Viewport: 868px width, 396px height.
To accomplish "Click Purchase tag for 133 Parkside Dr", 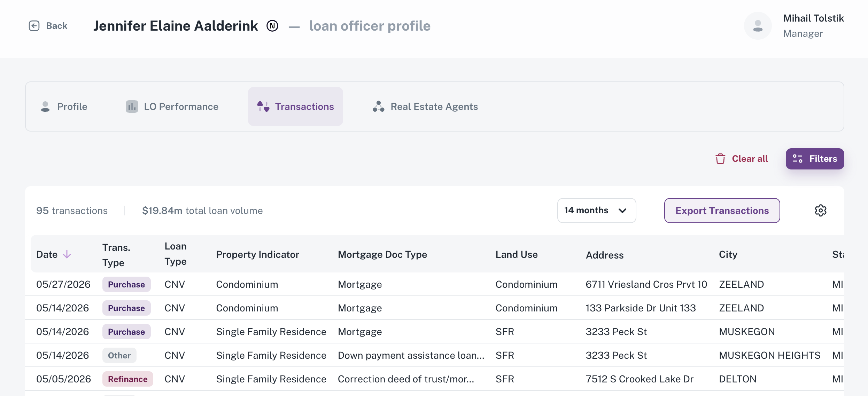I will 126,308.
